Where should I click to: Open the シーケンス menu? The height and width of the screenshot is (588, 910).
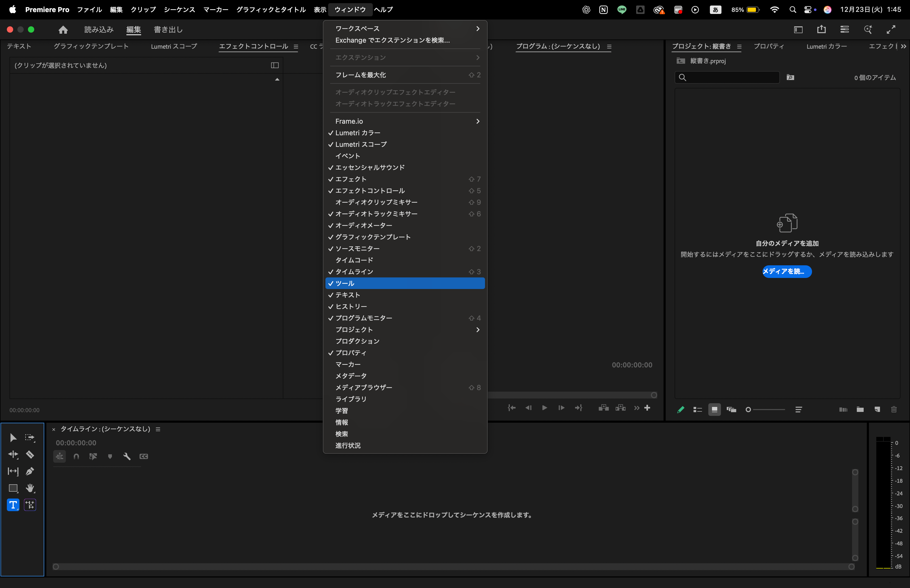pyautogui.click(x=179, y=9)
